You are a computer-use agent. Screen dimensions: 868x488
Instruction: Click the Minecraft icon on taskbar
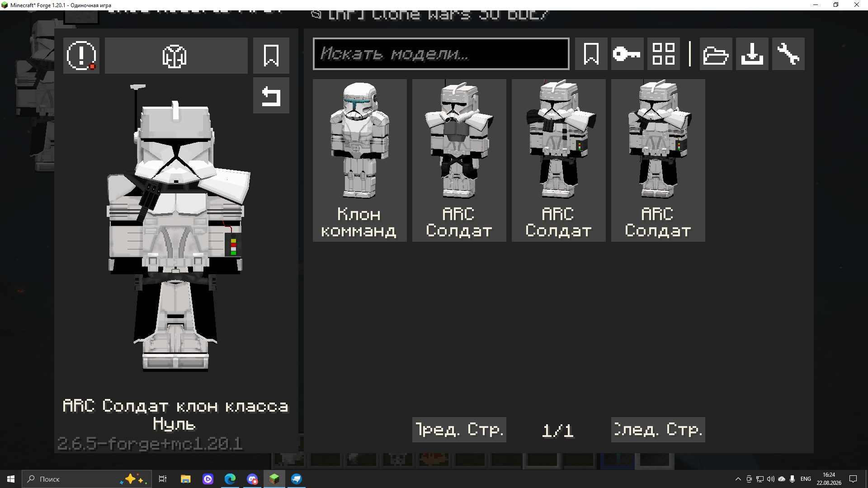click(x=274, y=479)
